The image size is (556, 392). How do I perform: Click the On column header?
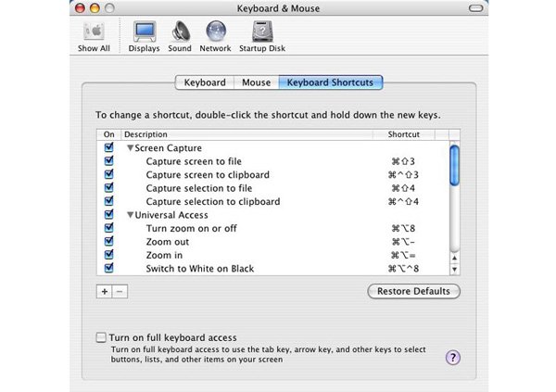pyautogui.click(x=108, y=134)
